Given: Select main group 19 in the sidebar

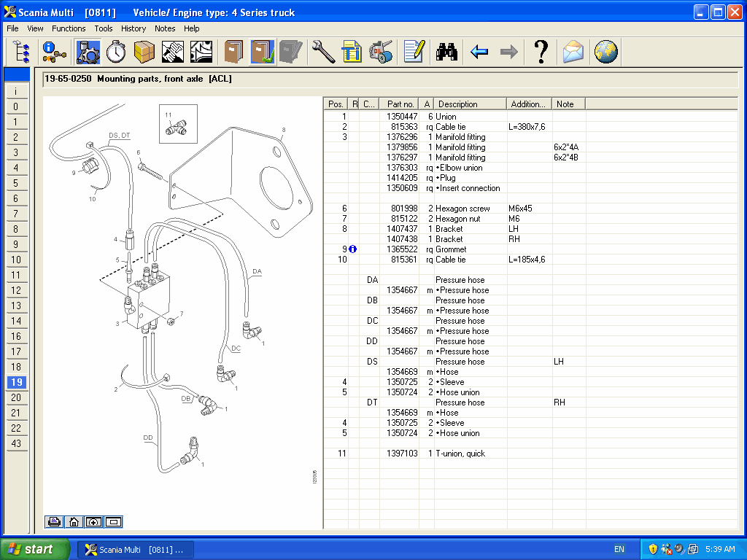Looking at the screenshot, I should pos(16,382).
